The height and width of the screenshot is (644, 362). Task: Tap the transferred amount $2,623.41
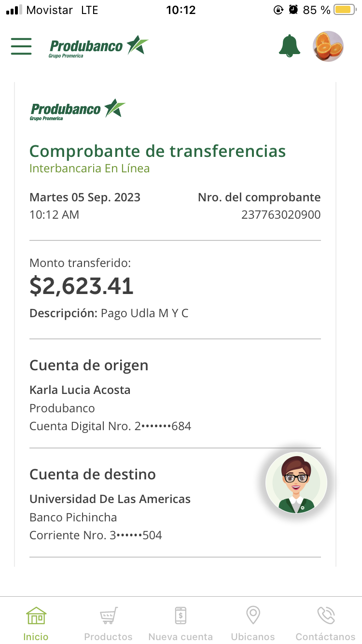[x=82, y=286]
